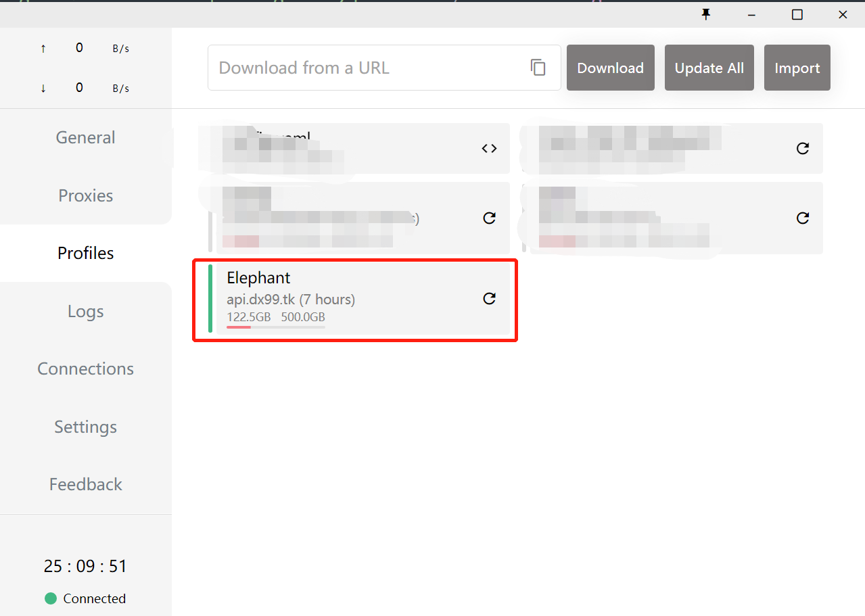Click the code brackets icon on the first profile
The height and width of the screenshot is (616, 865).
[x=489, y=149]
